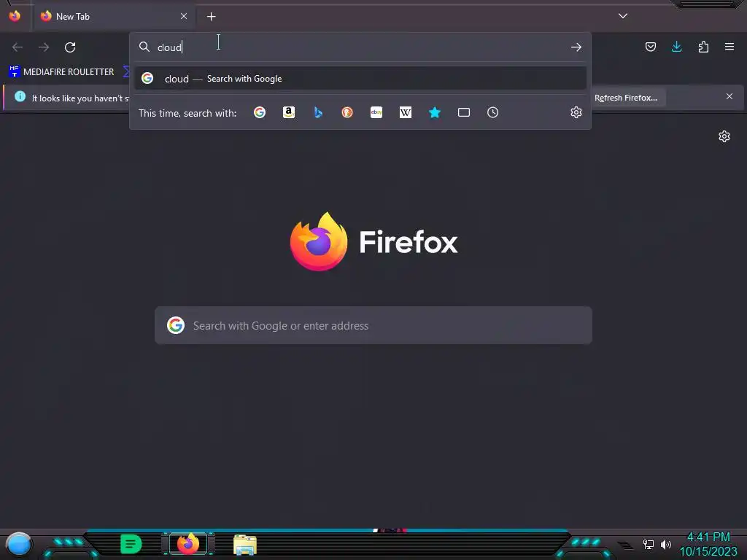Open the clock showing 4:41 PM
The height and width of the screenshot is (560, 747).
pyautogui.click(x=708, y=545)
